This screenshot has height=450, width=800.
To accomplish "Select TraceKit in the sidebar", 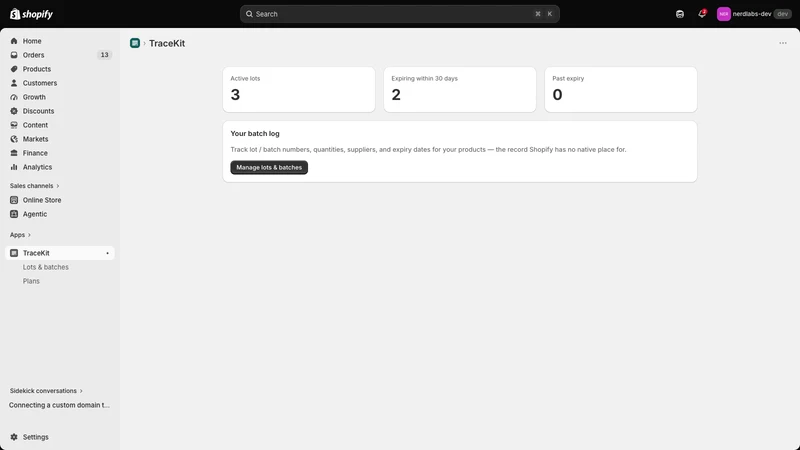I will (x=60, y=253).
